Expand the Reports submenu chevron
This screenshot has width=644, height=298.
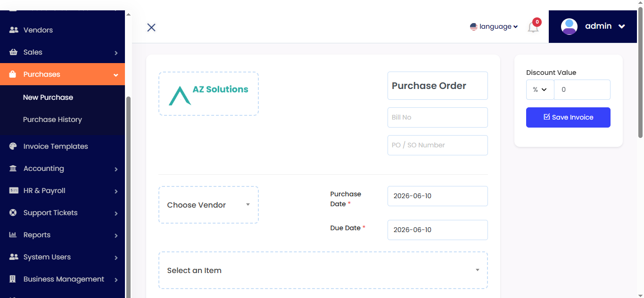click(x=116, y=235)
